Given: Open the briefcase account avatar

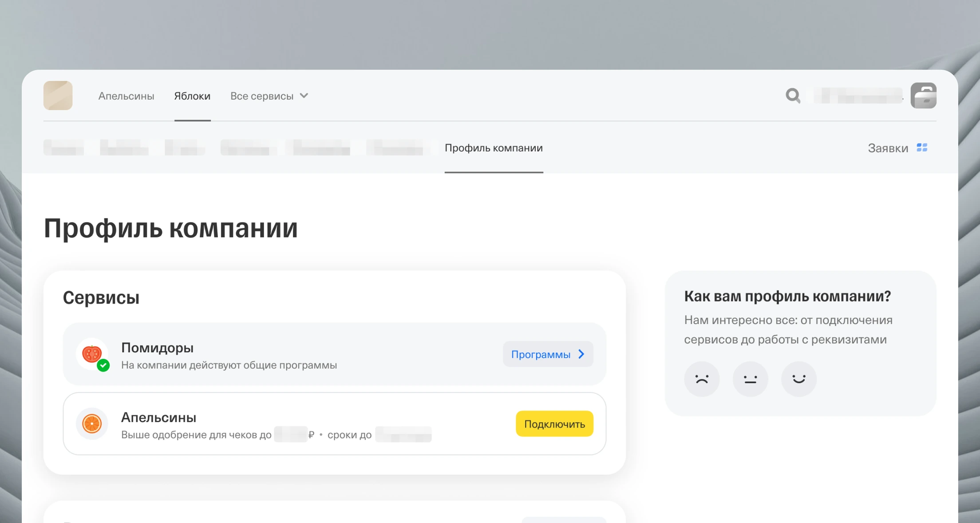Looking at the screenshot, I should (923, 95).
